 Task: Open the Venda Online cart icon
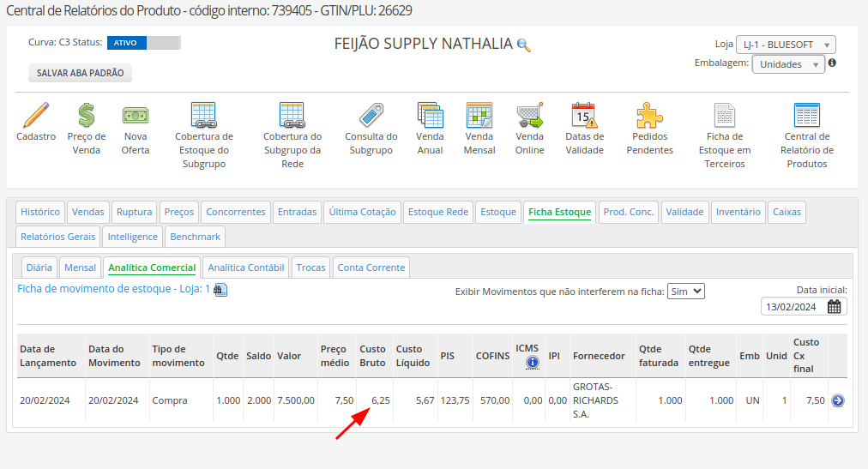pyautogui.click(x=529, y=115)
